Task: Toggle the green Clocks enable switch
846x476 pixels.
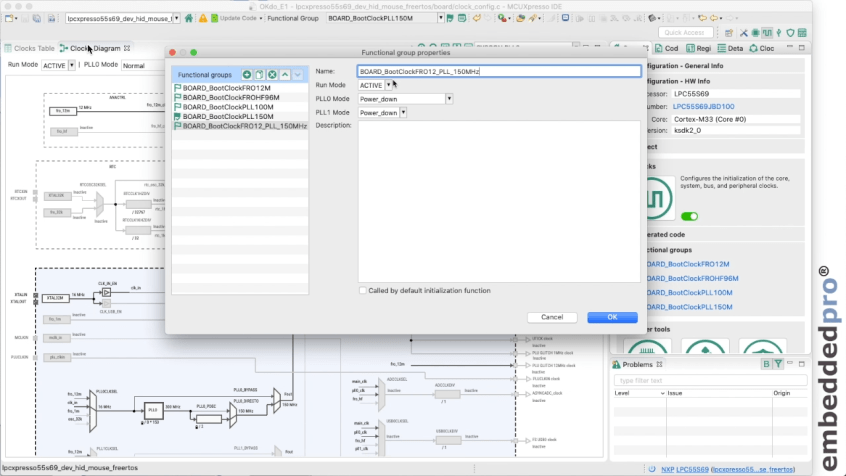Action: (689, 216)
